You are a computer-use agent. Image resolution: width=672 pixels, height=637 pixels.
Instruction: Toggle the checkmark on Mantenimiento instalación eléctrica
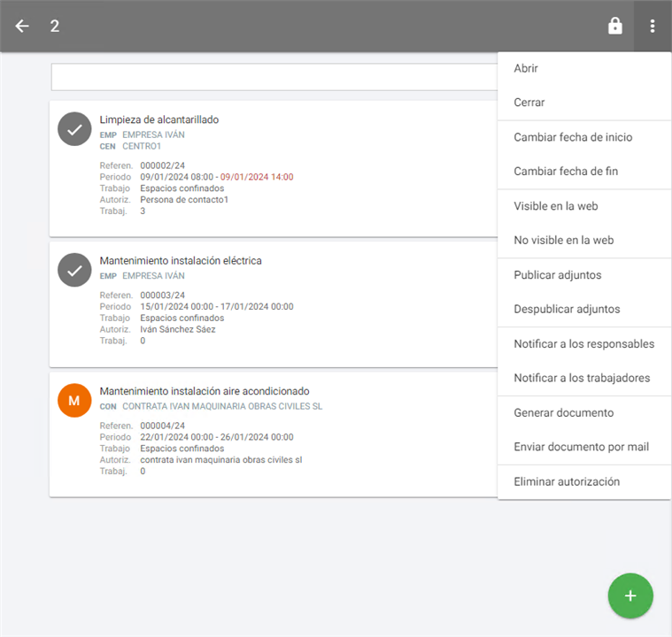(x=74, y=270)
